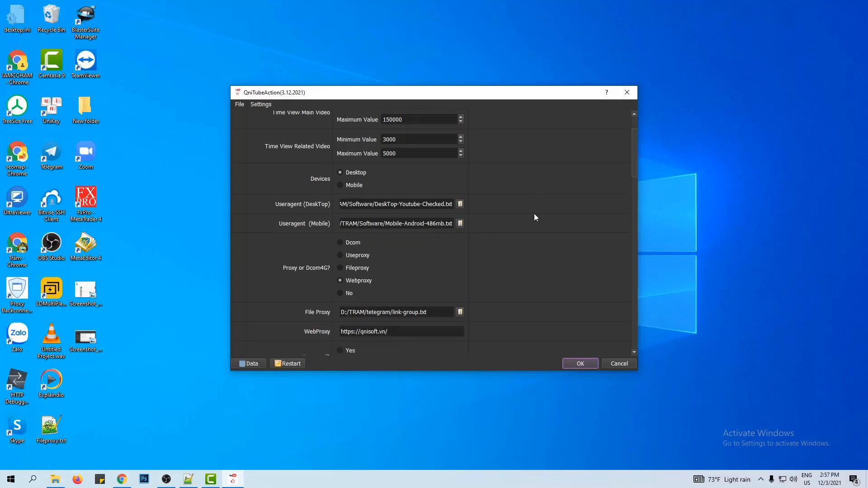Increase Main Video maximum value 150000
Screen dimensions: 868x488
(x=461, y=117)
